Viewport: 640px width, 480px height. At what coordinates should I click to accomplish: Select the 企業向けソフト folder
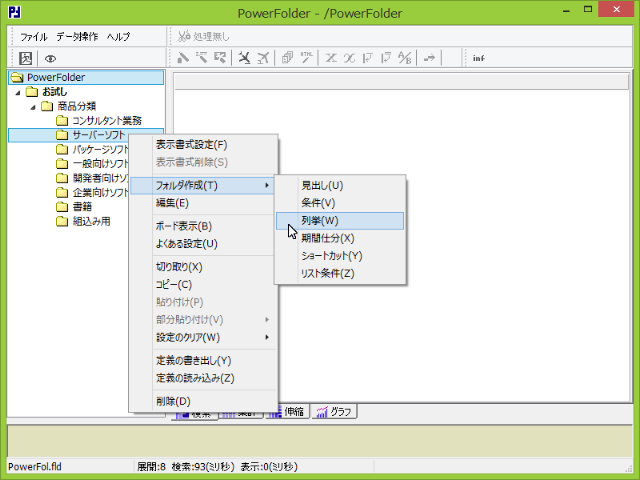pyautogui.click(x=100, y=192)
